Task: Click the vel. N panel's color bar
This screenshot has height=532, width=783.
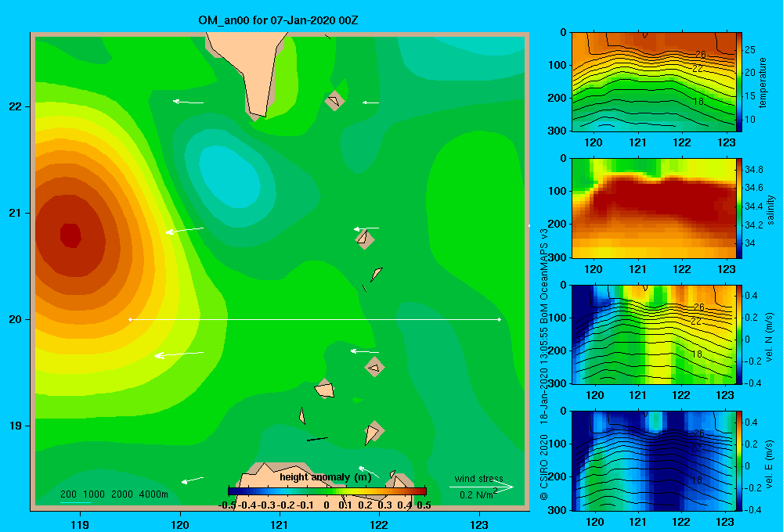Action: [739, 334]
